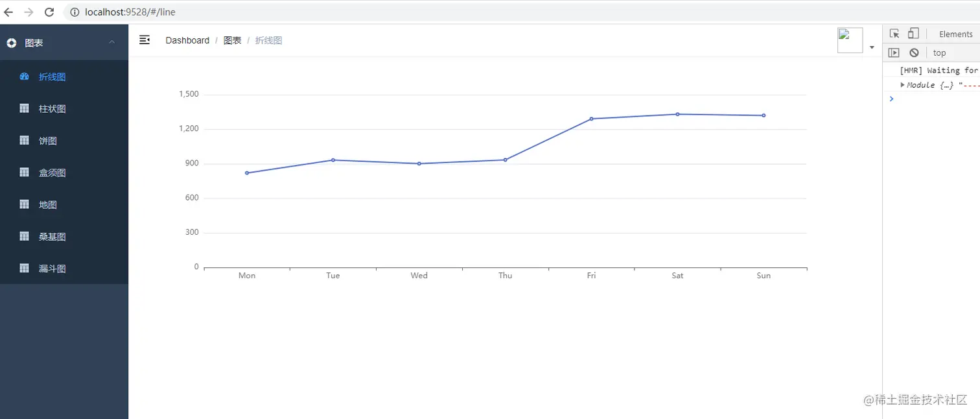
Task: Open the 柱状图 menu item
Action: [52, 109]
